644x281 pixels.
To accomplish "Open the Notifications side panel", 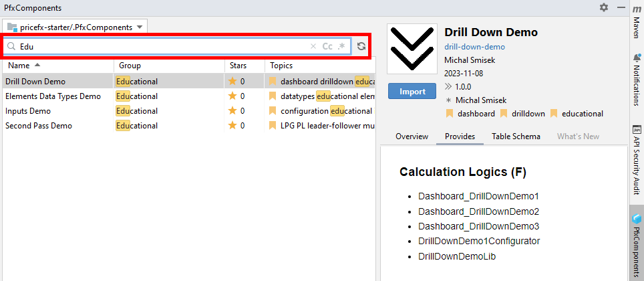I will pyautogui.click(x=637, y=80).
